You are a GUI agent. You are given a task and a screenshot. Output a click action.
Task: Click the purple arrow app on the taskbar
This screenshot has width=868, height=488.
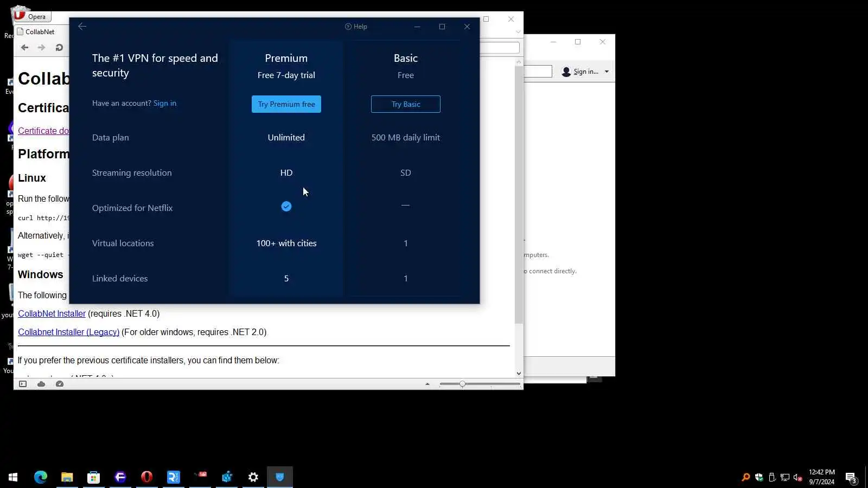point(120,477)
